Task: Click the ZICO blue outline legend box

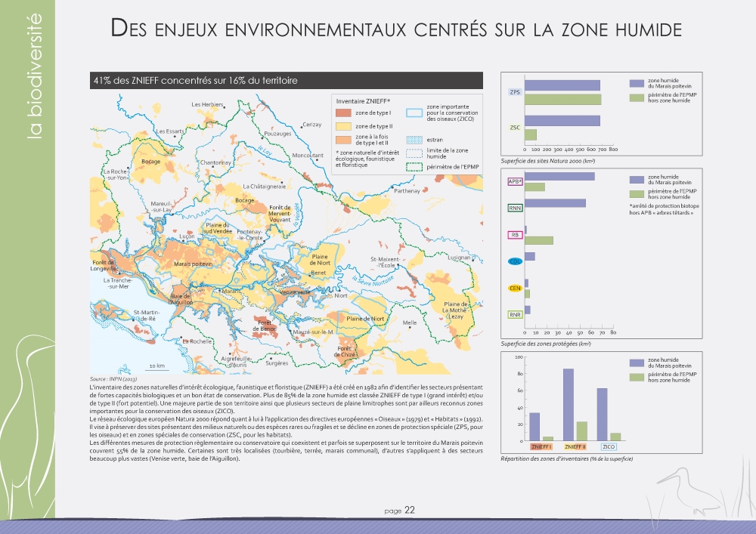Action: 414,113
